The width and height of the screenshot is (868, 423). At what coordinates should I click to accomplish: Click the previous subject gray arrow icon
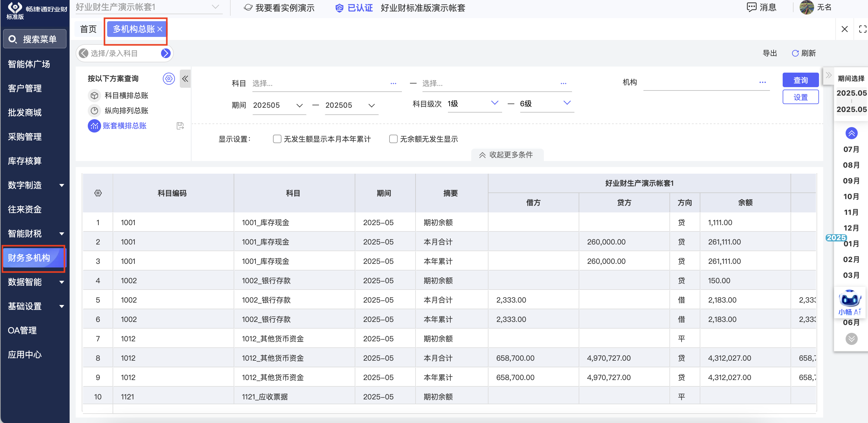[x=83, y=53]
